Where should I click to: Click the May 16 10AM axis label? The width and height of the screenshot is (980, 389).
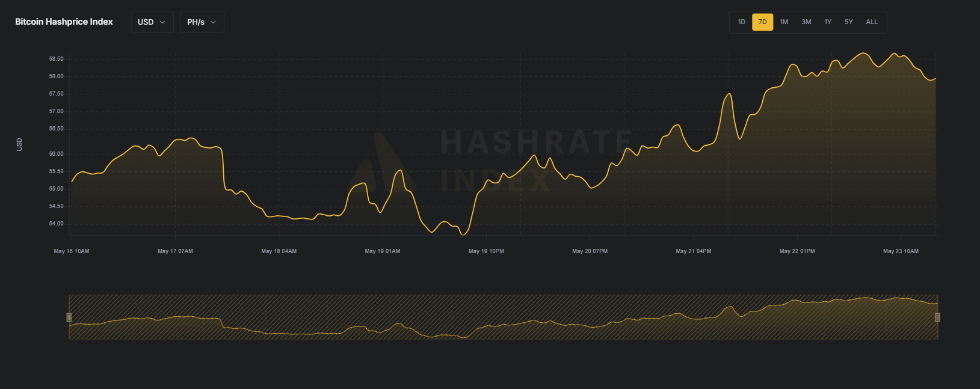click(72, 251)
